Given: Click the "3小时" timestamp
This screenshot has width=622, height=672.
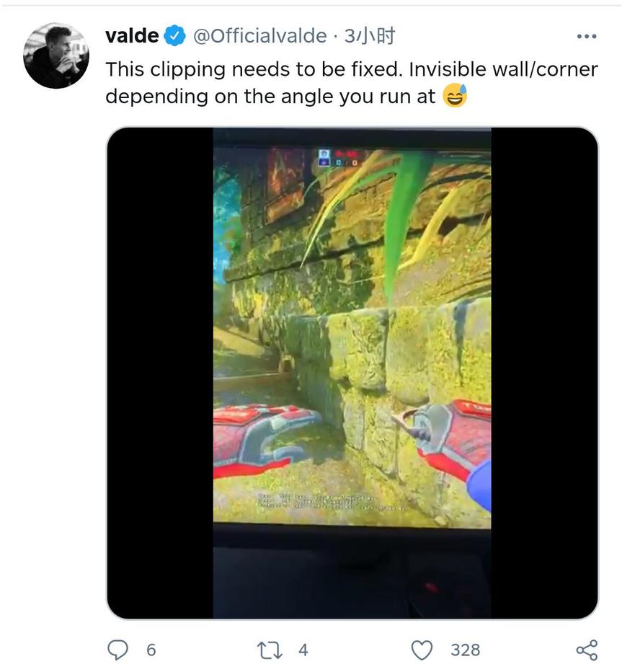Looking at the screenshot, I should coord(369,35).
